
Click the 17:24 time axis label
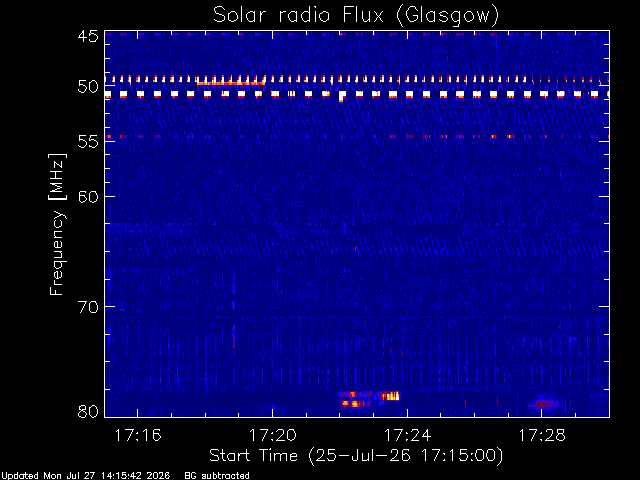pyautogui.click(x=407, y=435)
